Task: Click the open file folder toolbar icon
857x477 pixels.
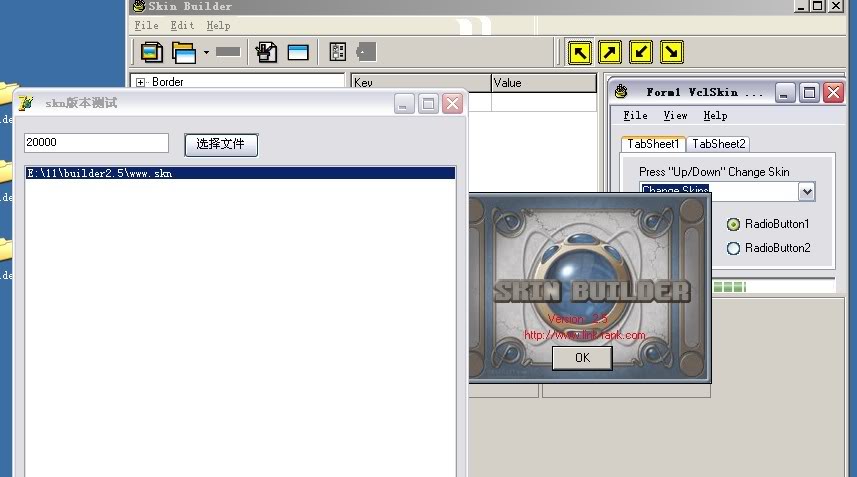Action: 184,52
